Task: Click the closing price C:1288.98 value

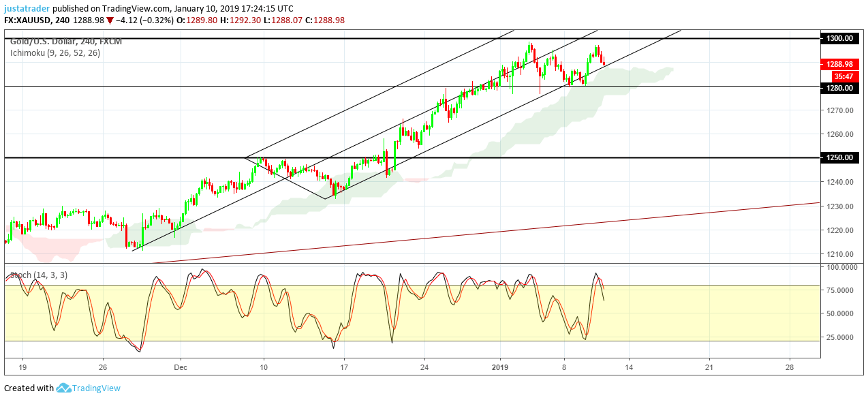Action: [325, 20]
